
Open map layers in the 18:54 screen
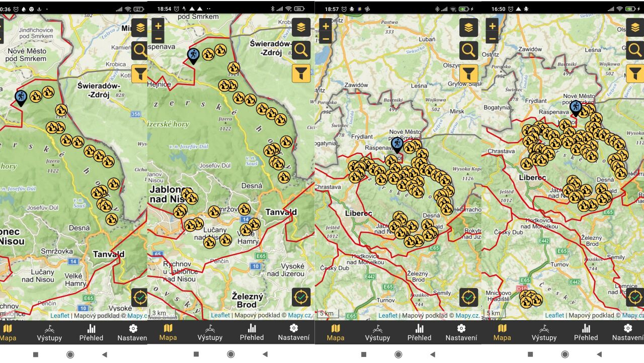(301, 27)
